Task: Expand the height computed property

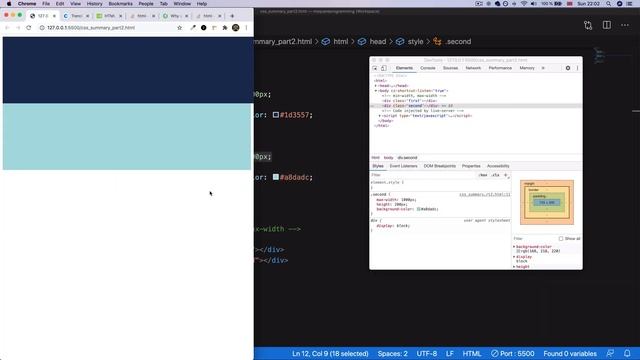Action: [514, 267]
